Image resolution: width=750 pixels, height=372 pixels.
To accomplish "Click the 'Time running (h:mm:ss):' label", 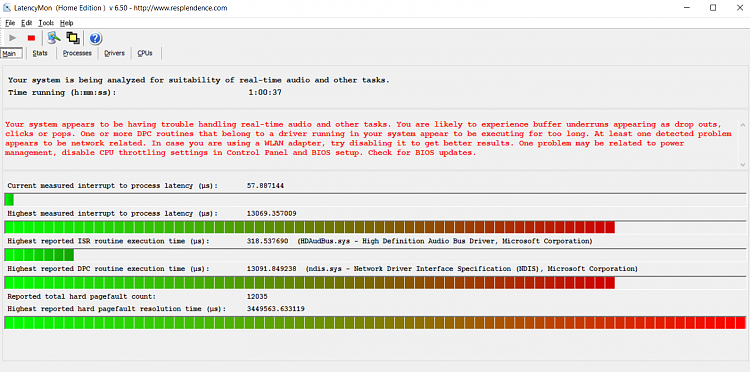I will click(x=62, y=92).
